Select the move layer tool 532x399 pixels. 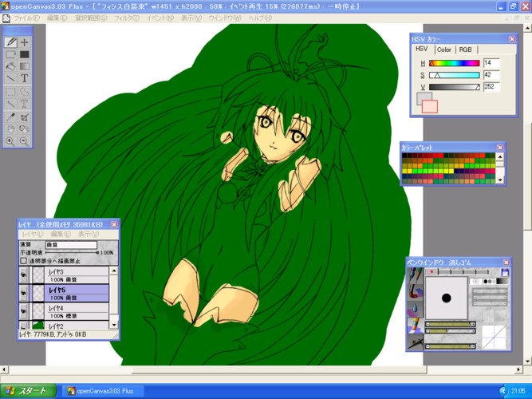point(25,42)
